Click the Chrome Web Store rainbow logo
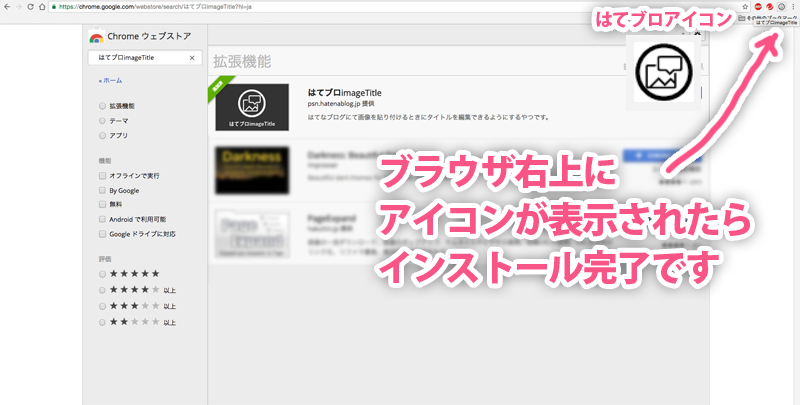Image resolution: width=800 pixels, height=405 pixels. coord(96,37)
